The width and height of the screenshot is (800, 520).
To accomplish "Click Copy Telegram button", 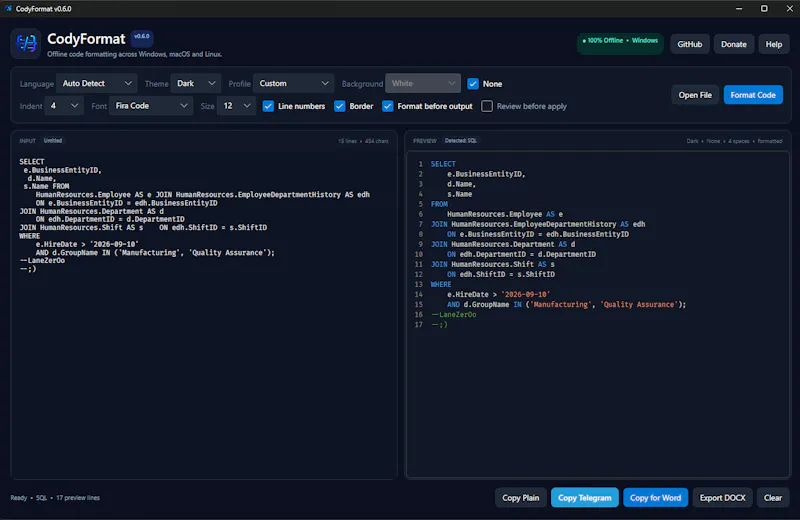I will pos(585,498).
